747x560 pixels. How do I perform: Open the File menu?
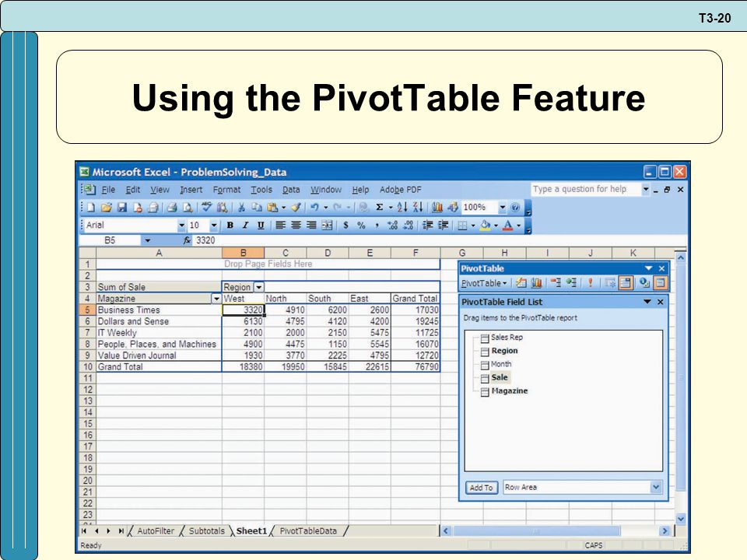108,190
